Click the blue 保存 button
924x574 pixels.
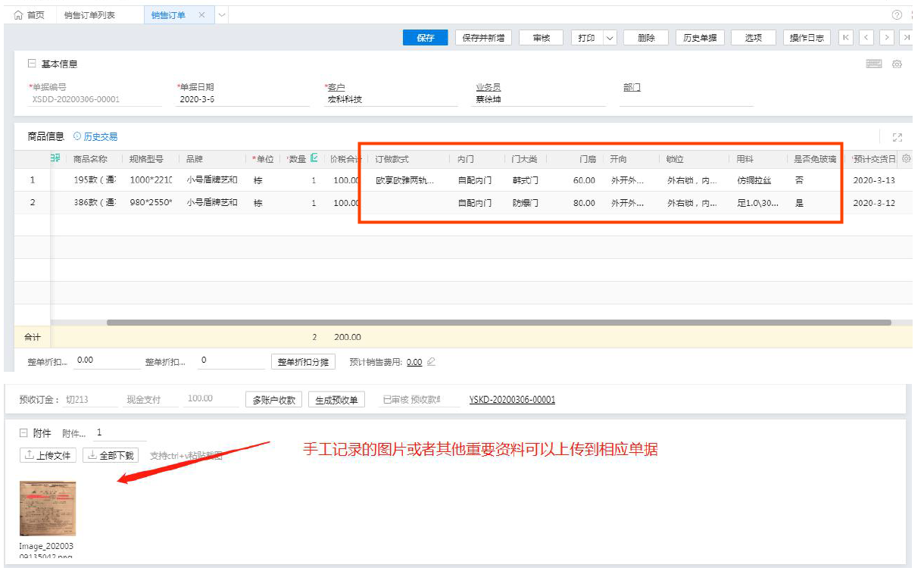click(x=425, y=38)
